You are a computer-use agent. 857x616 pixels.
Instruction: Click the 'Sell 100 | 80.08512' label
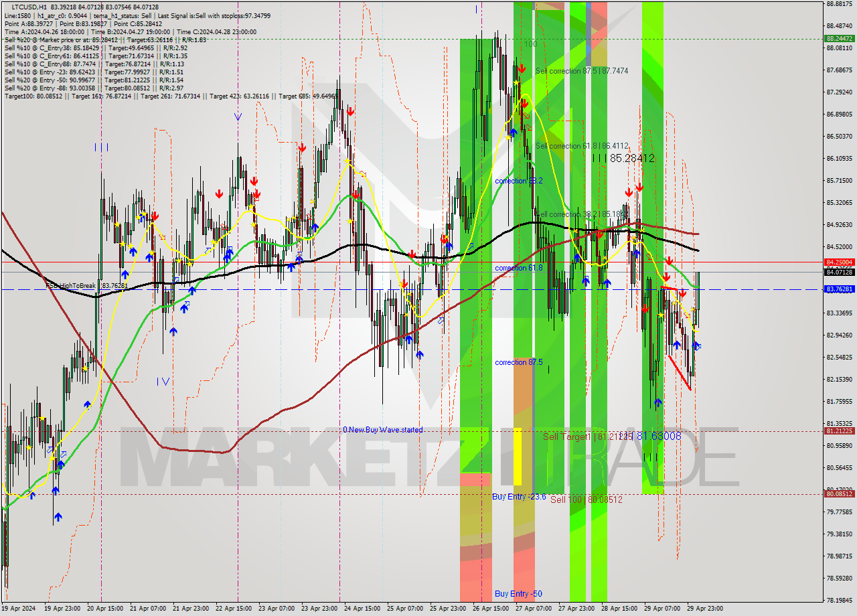[x=587, y=499]
